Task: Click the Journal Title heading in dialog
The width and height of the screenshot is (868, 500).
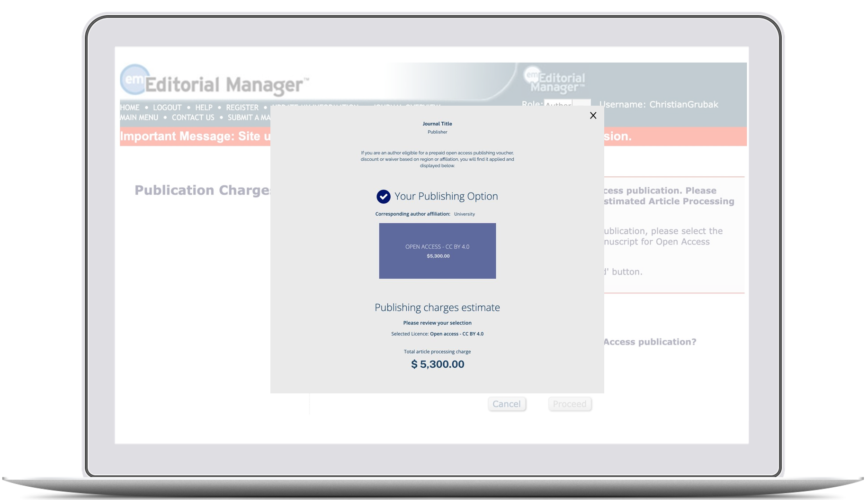Action: pyautogui.click(x=437, y=124)
